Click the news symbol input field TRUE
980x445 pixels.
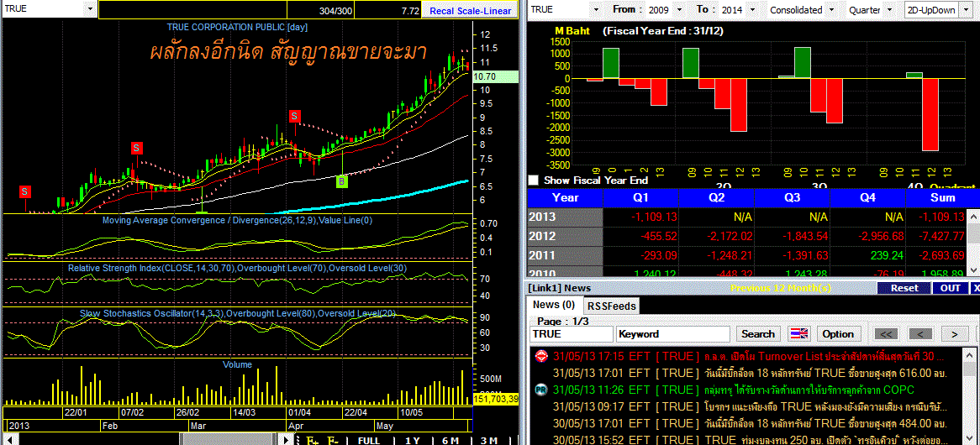572,334
